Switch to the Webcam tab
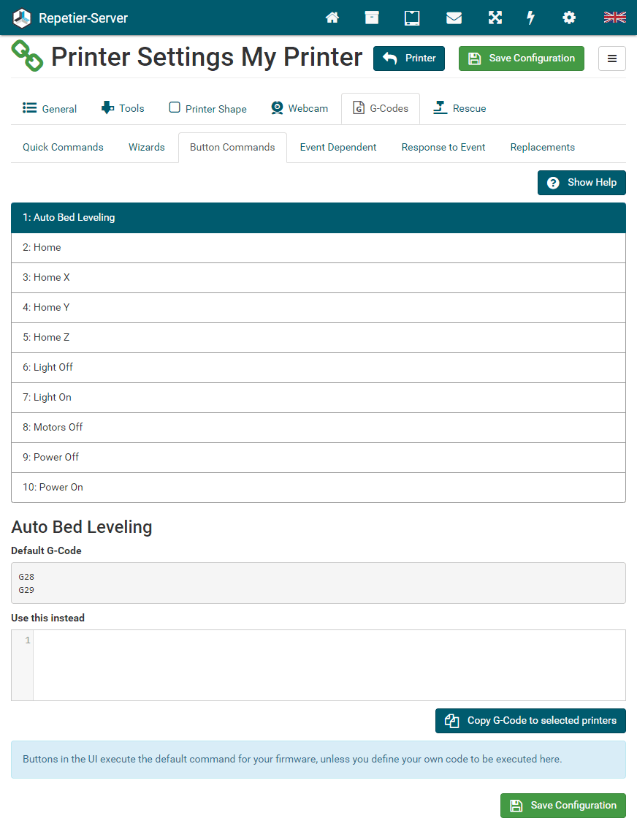The image size is (637, 840). click(x=300, y=108)
